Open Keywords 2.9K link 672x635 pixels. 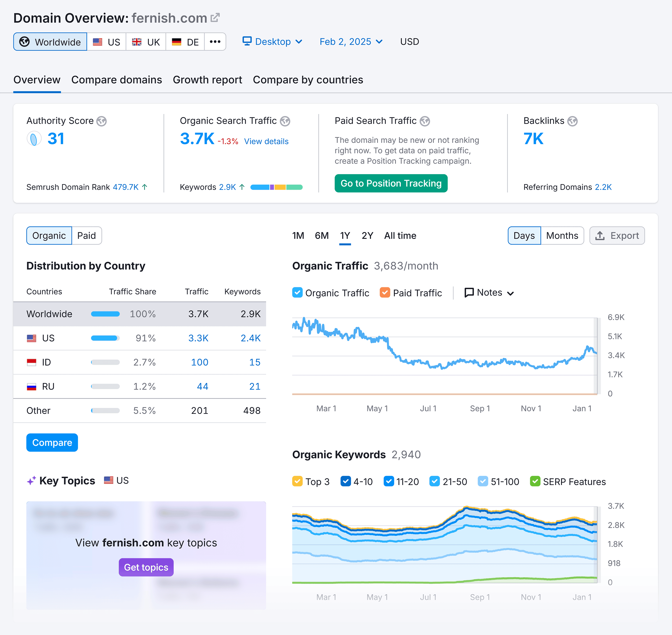click(x=227, y=187)
